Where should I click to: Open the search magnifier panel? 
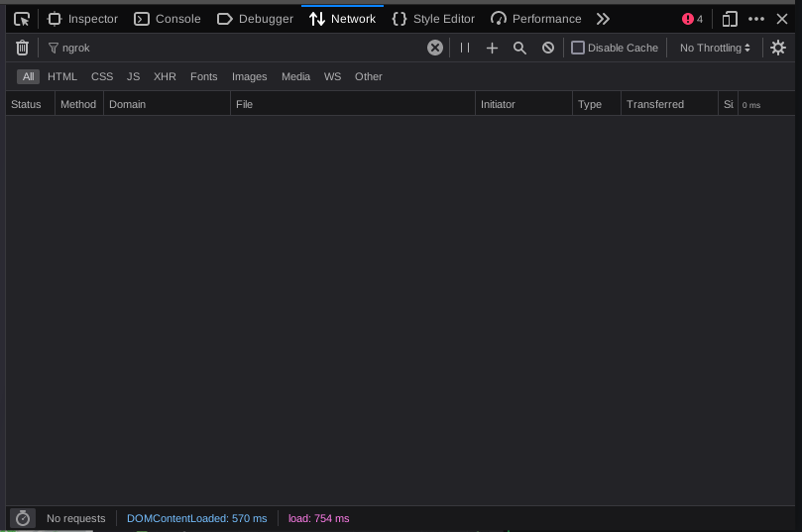519,48
